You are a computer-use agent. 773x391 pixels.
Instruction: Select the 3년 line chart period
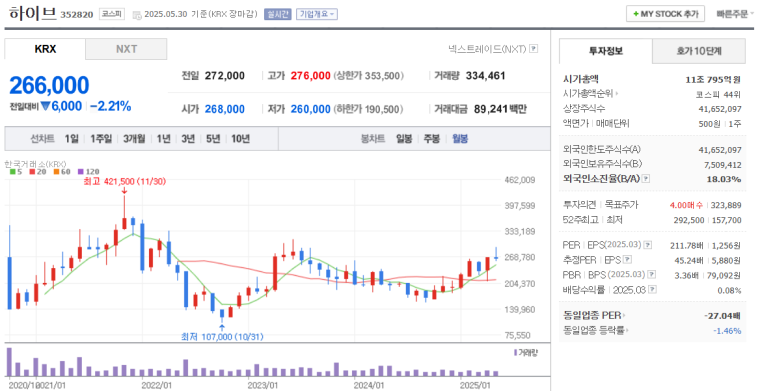[x=188, y=139]
